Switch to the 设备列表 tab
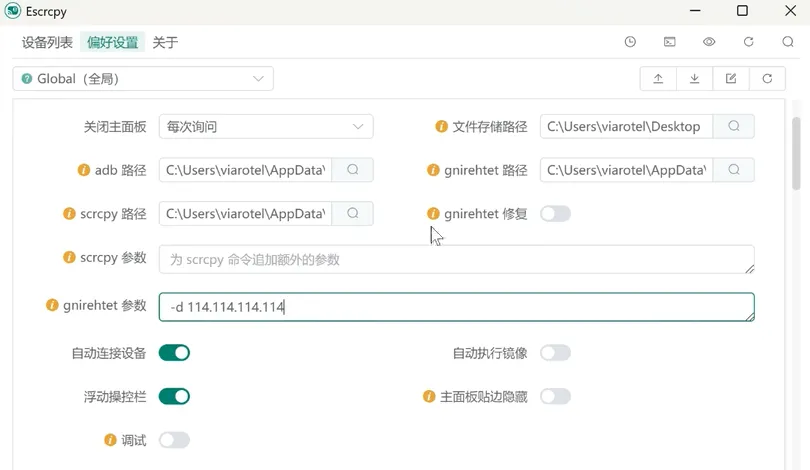The height and width of the screenshot is (470, 810). click(47, 42)
